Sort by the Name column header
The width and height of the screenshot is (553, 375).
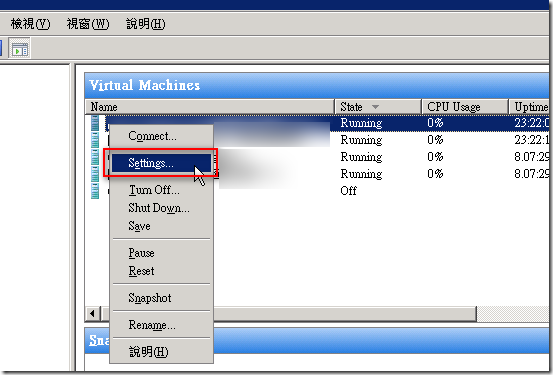click(209, 107)
